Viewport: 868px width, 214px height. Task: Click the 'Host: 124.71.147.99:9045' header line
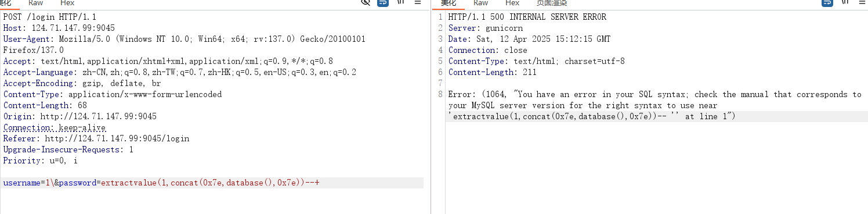tap(59, 28)
